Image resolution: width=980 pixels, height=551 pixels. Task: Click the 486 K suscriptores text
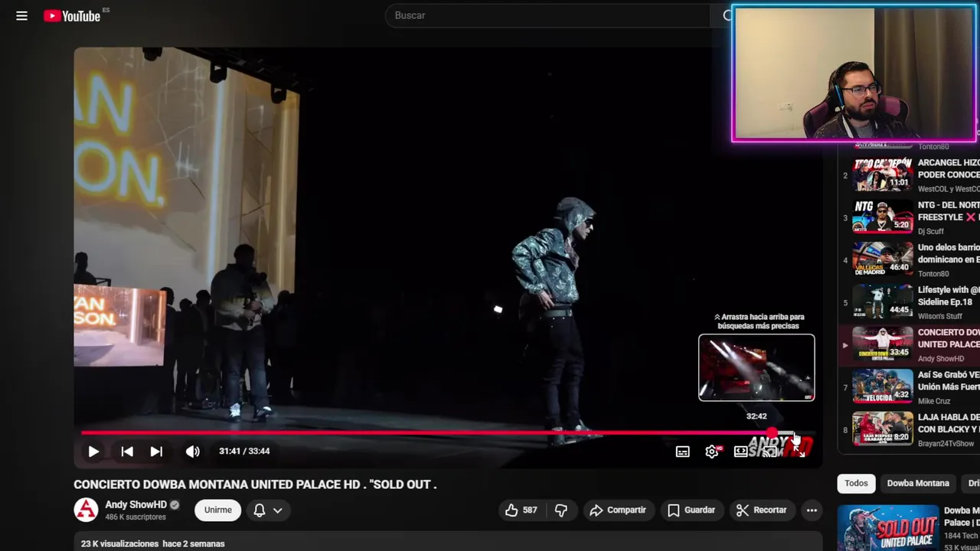(x=136, y=517)
